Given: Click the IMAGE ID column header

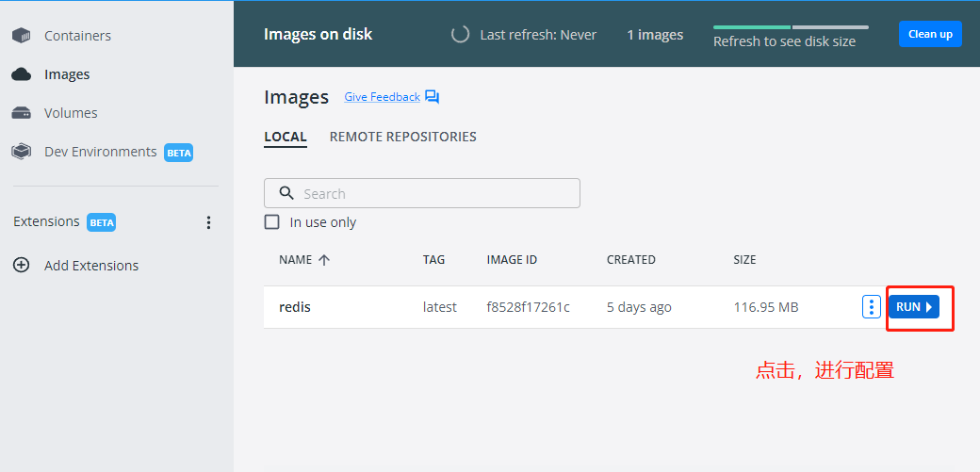Looking at the screenshot, I should (512, 260).
